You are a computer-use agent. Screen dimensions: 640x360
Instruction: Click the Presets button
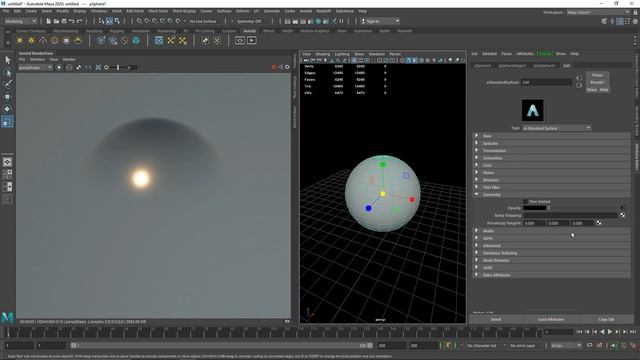tap(598, 82)
